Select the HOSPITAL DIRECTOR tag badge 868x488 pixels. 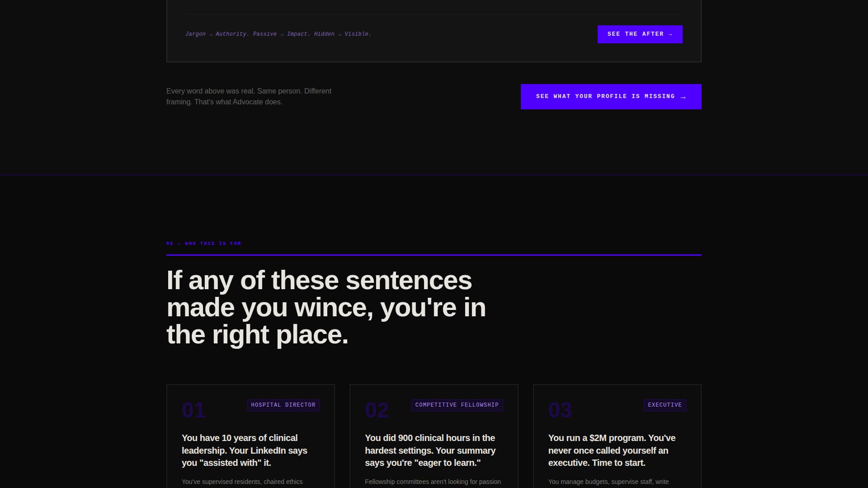[283, 405]
